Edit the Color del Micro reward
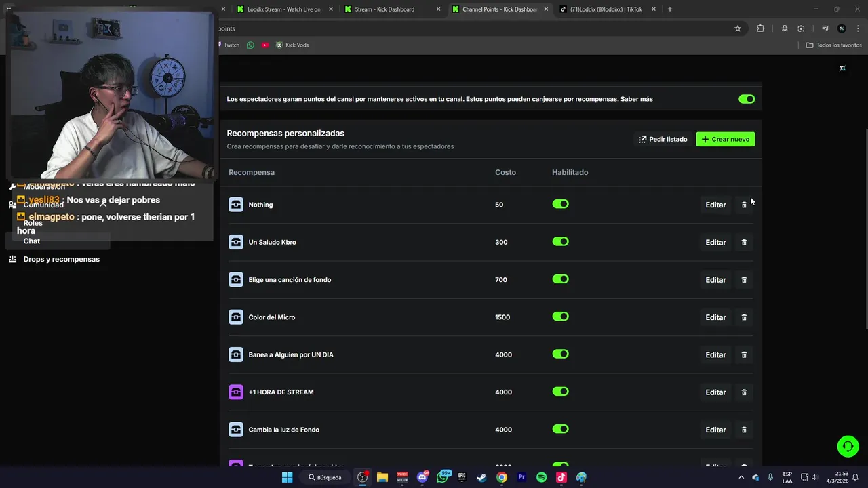This screenshot has height=488, width=868. pyautogui.click(x=715, y=317)
